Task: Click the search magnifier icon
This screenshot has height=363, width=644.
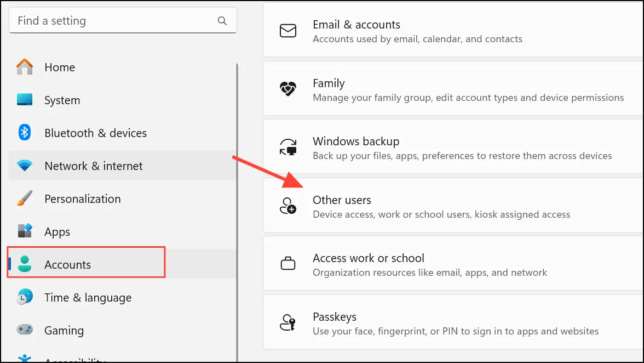Action: point(222,20)
